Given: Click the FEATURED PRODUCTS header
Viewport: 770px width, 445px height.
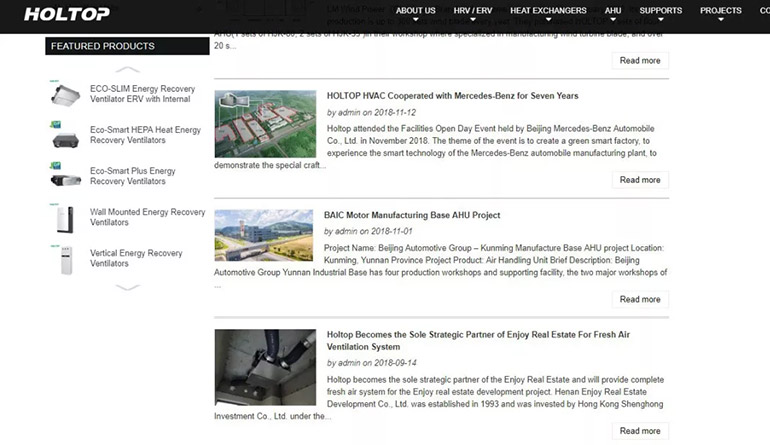Looking at the screenshot, I should [127, 46].
